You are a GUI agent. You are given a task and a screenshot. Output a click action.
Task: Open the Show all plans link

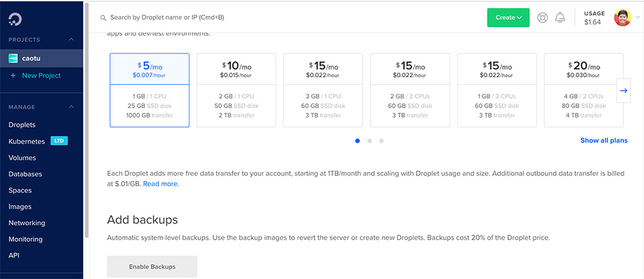pyautogui.click(x=603, y=140)
